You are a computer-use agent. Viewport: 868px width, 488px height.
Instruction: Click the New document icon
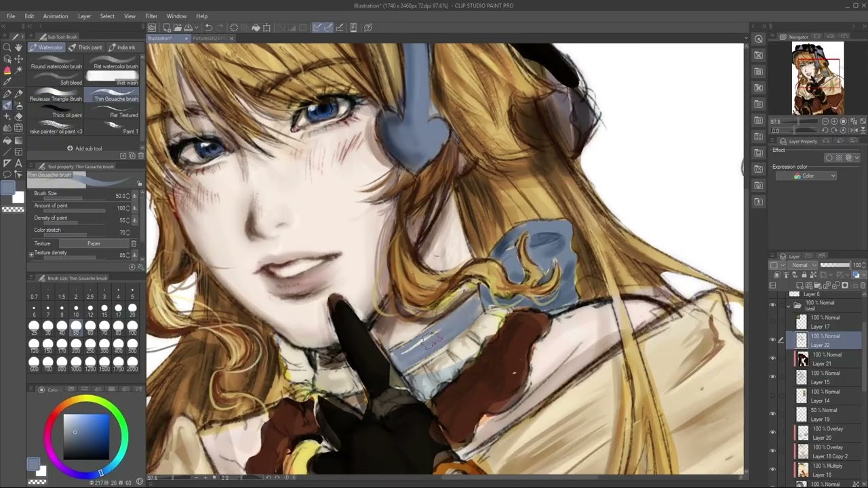[x=166, y=28]
